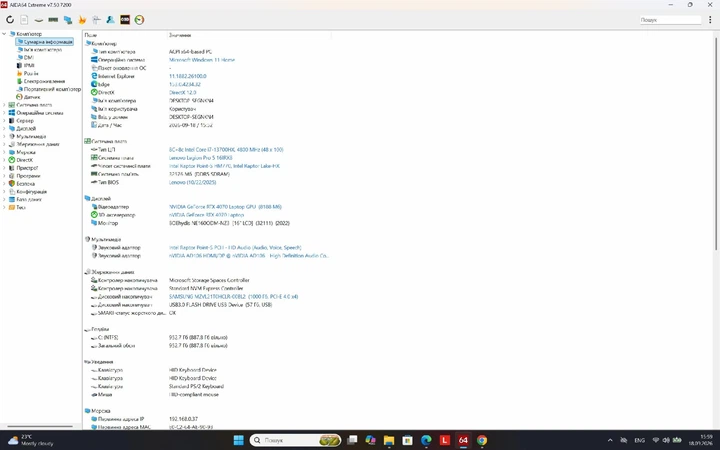720x450 pixels.
Task: Open the weather widget on taskbar
Action: [31, 440]
